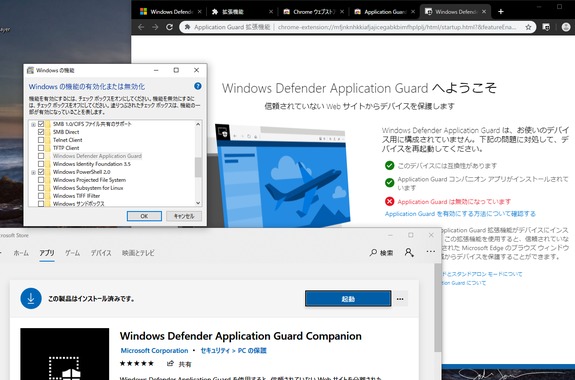Viewport: 575px width, 380px height.
Task: Open Application Guard を有効にする方法 link
Action: tap(460, 213)
